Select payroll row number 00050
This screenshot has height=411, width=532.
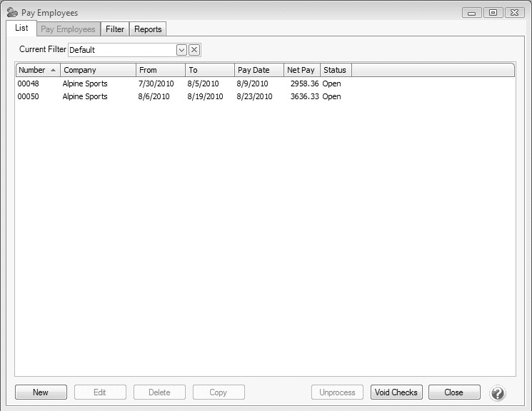click(x=29, y=96)
